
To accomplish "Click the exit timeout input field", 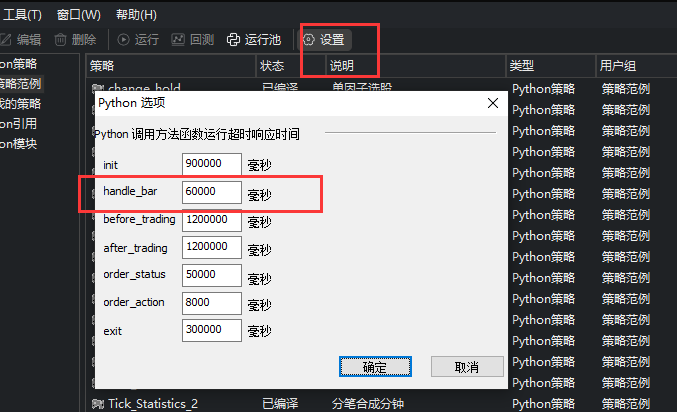I will 212,330.
